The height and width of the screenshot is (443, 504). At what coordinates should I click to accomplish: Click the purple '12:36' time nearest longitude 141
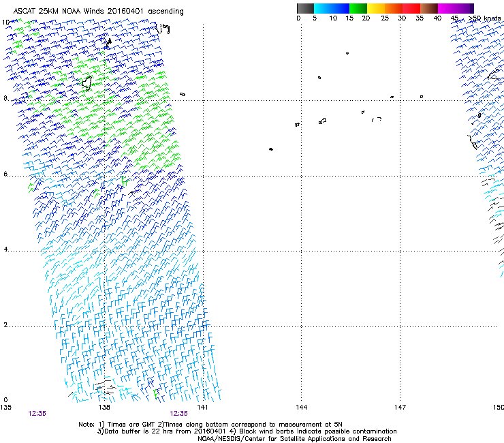[178, 414]
